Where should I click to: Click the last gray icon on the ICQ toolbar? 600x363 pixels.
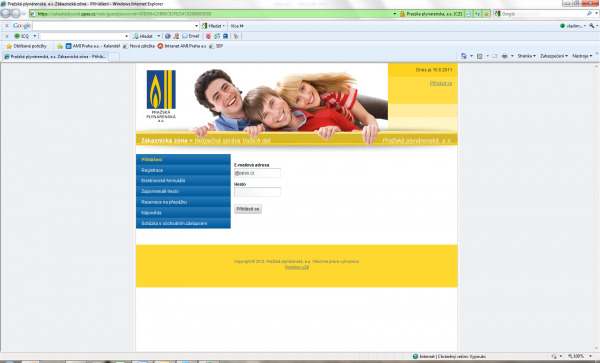236,36
